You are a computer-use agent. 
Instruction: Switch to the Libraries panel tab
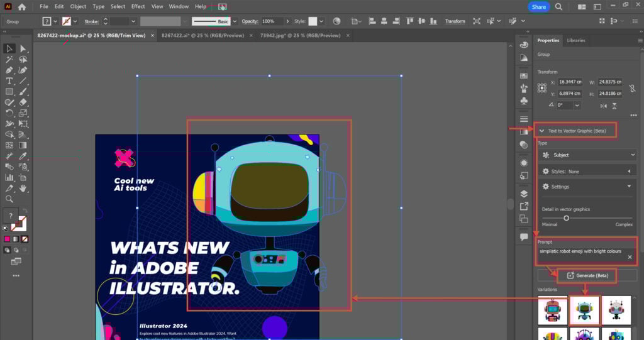(x=576, y=40)
